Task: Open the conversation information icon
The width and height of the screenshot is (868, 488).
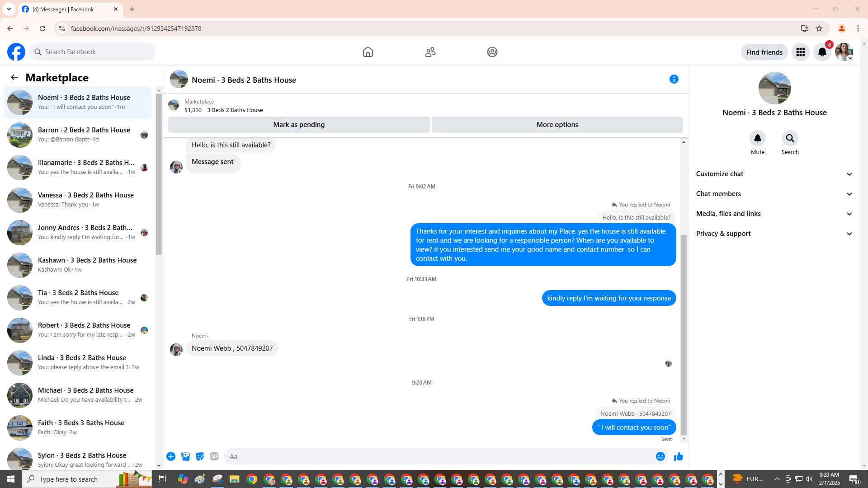Action: tap(674, 80)
